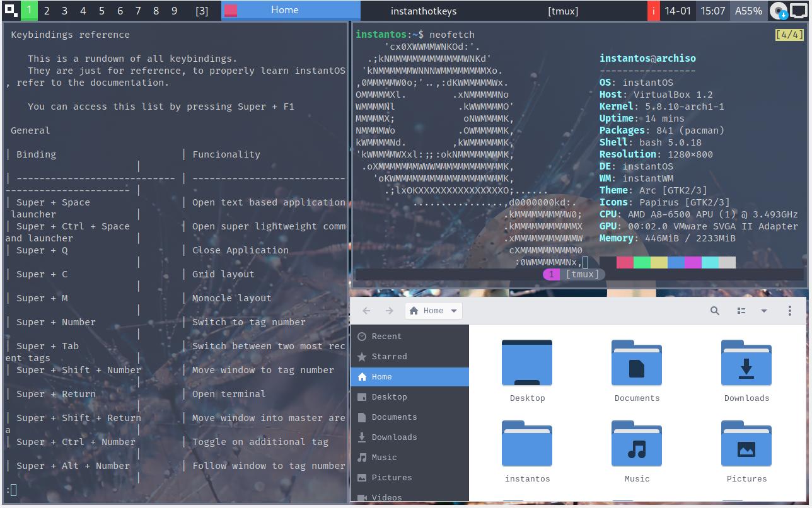Switch to tag 9 in the top bar
This screenshot has height=508, width=812.
click(x=175, y=11)
